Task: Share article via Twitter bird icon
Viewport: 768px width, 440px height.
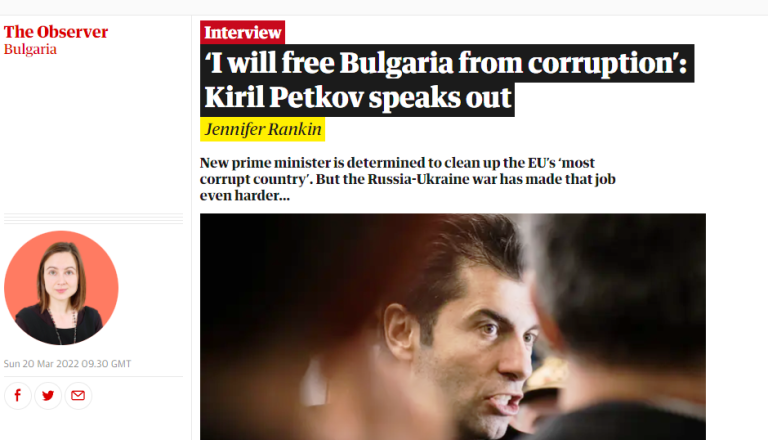Action: [x=48, y=395]
